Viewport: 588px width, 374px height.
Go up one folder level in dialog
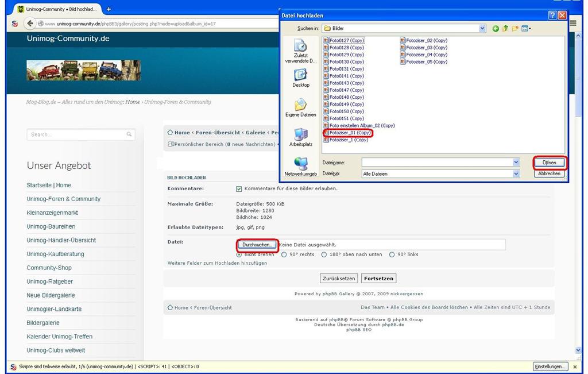point(505,28)
